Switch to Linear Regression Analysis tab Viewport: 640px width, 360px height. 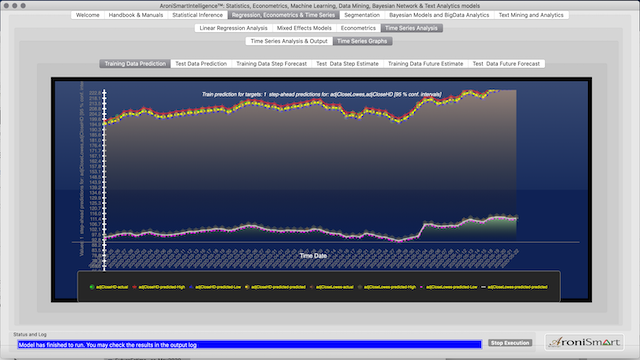(x=233, y=28)
